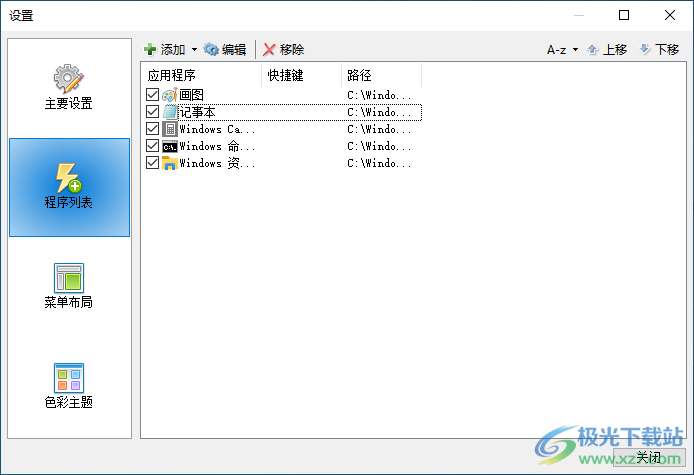The image size is (694, 475).
Task: Click the 上移 up arrow button
Action: 607,49
